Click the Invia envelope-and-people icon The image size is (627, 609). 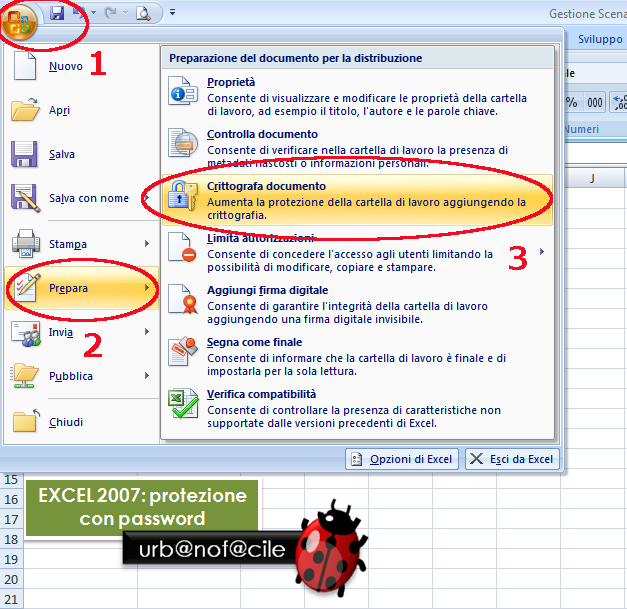[x=26, y=333]
